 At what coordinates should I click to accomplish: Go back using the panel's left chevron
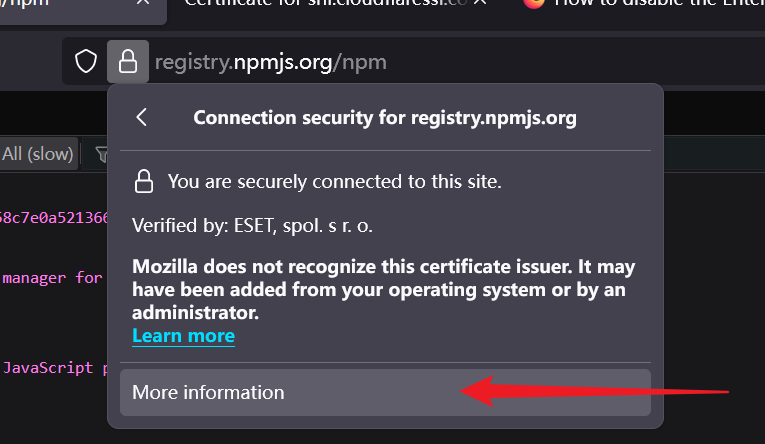[x=141, y=117]
